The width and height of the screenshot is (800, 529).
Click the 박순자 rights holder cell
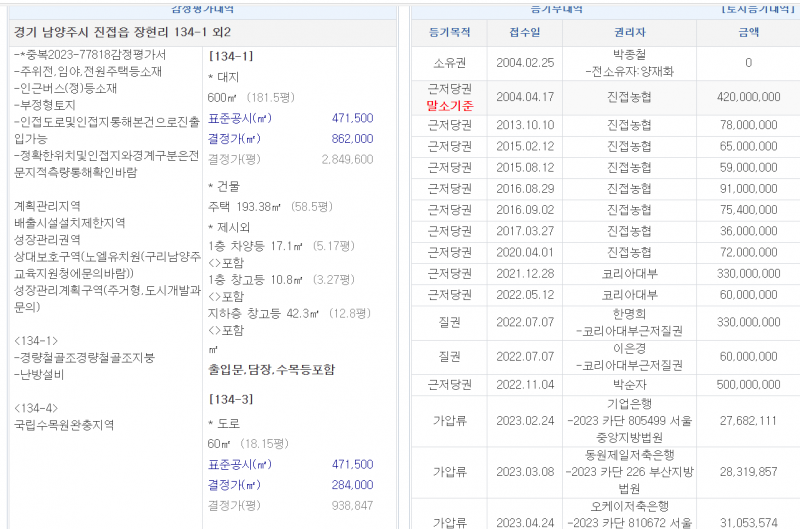(630, 384)
